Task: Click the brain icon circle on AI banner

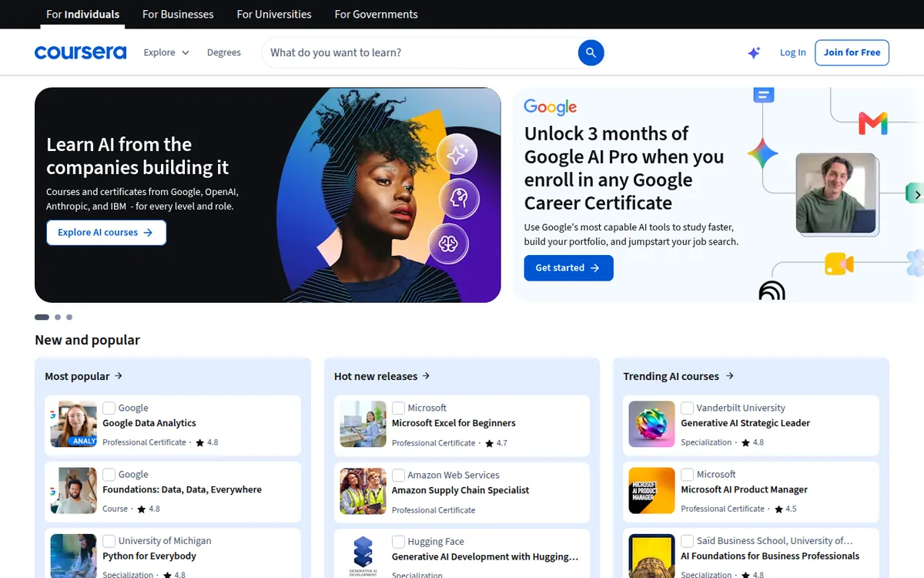Action: [449, 244]
